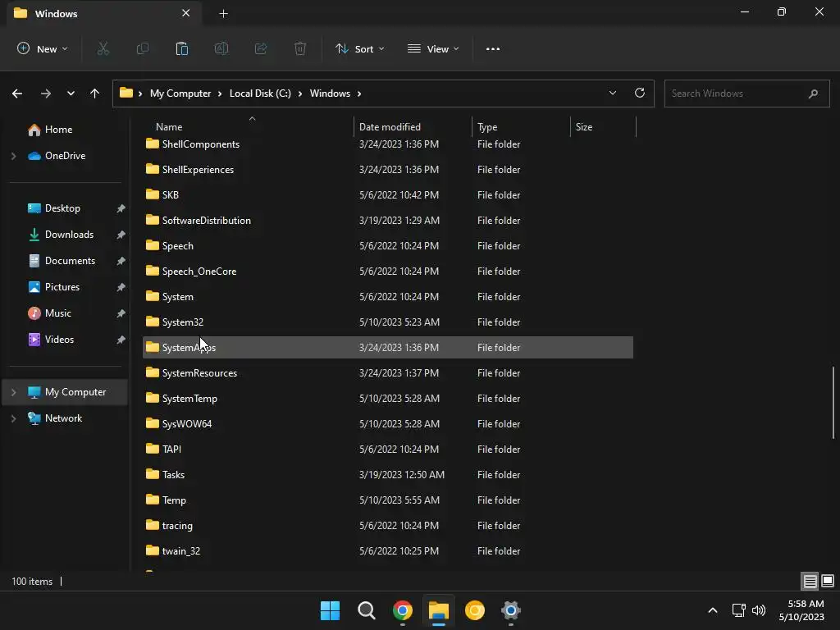Select the Speech_OneCore folder
This screenshot has height=630, width=840.
388,271
